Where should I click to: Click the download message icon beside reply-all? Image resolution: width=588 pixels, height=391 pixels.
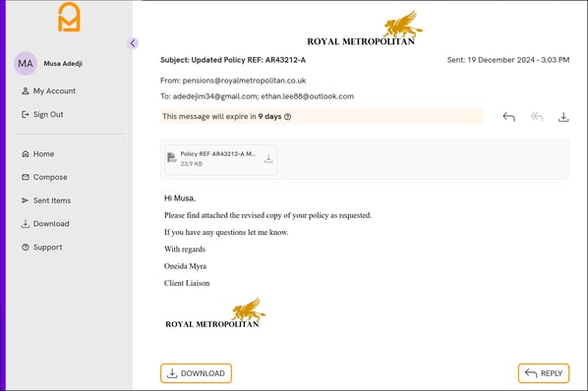pyautogui.click(x=563, y=117)
